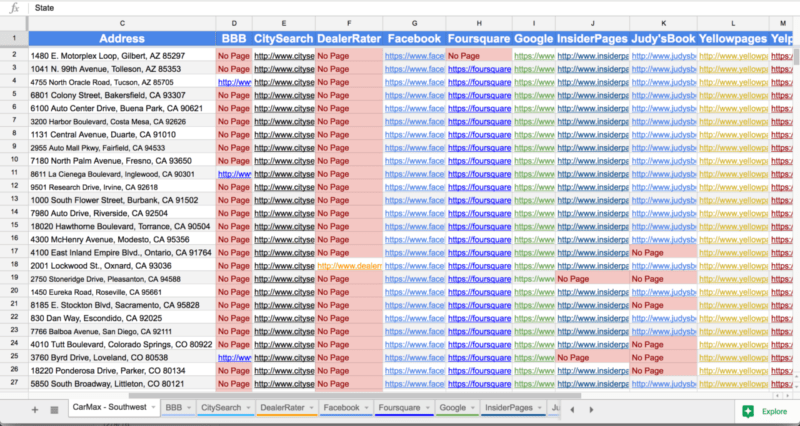
Task: Select column K header
Action: click(663, 23)
